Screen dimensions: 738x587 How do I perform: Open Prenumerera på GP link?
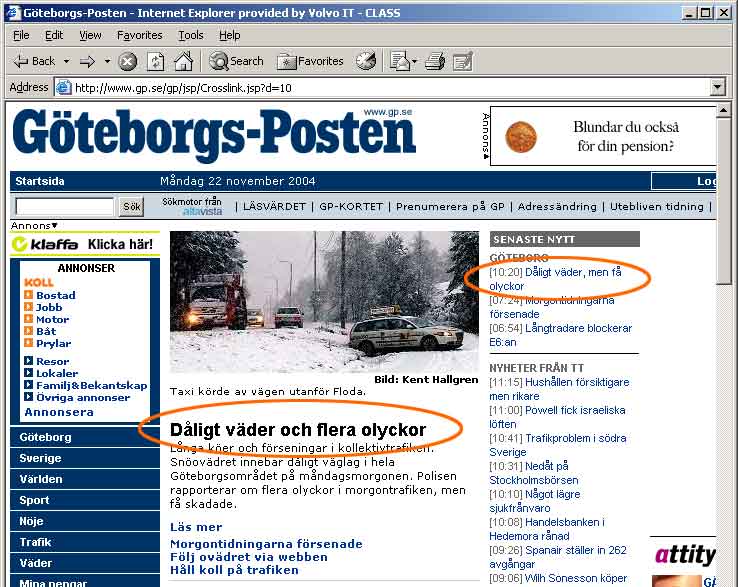pos(450,207)
